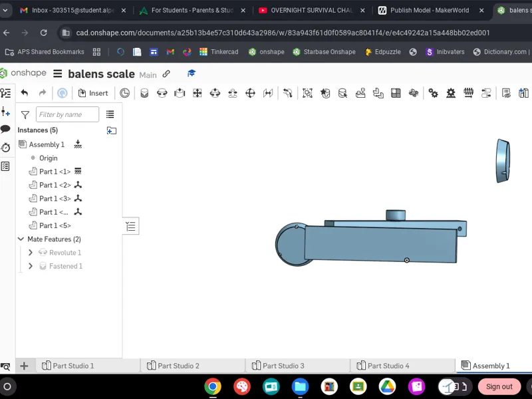This screenshot has width=532, height=399.
Task: Select the Screw relation tool
Action: pos(468,93)
